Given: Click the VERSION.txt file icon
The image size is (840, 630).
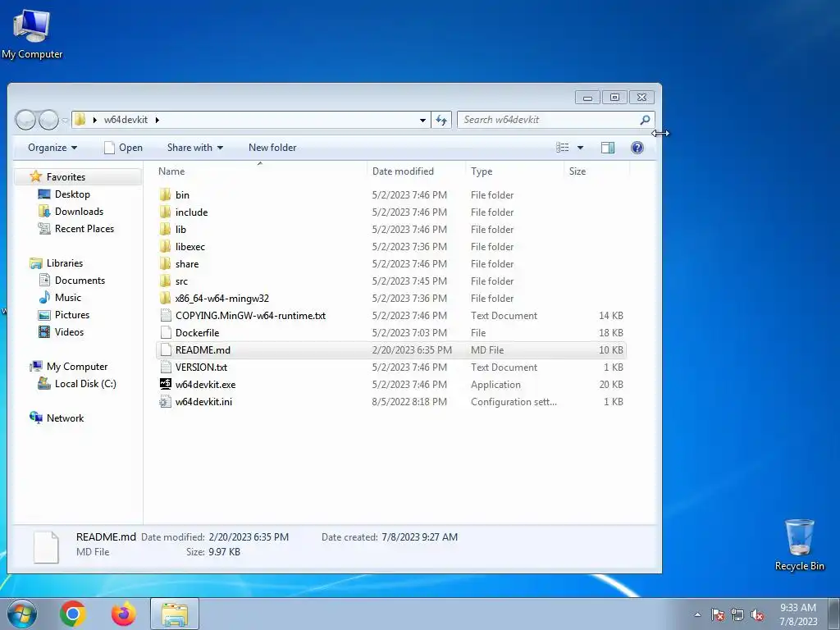Looking at the screenshot, I should pos(166,367).
